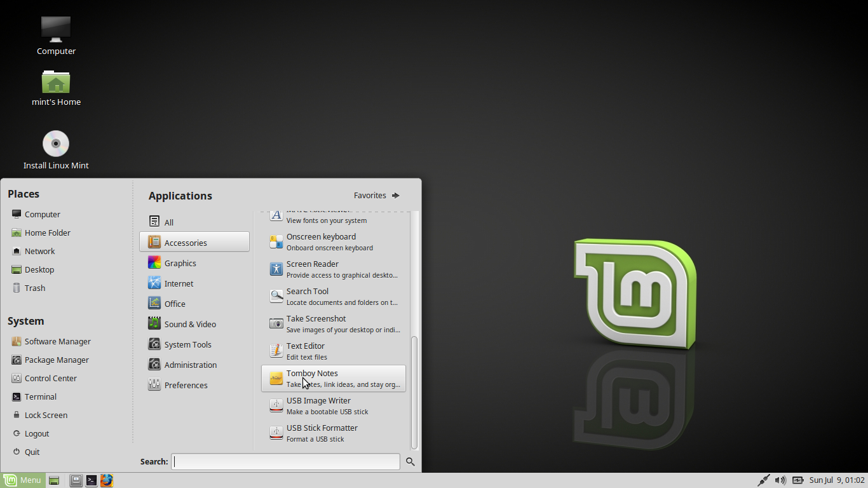This screenshot has height=488, width=868.
Task: Click into the menu Search field
Action: [285, 461]
